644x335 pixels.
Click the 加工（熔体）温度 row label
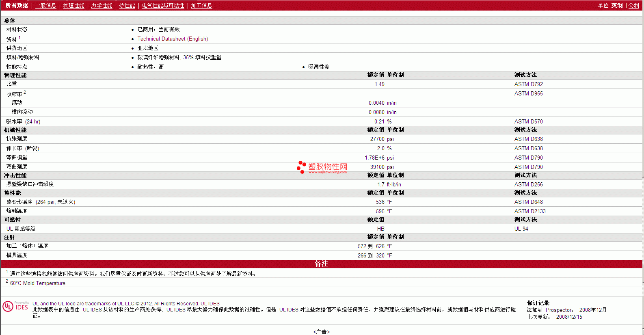coord(27,246)
